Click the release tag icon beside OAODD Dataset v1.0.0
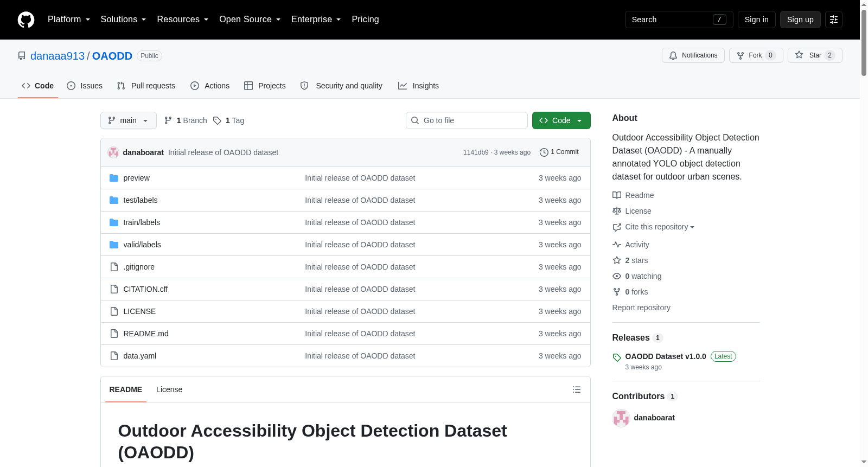The image size is (868, 467). point(617,357)
